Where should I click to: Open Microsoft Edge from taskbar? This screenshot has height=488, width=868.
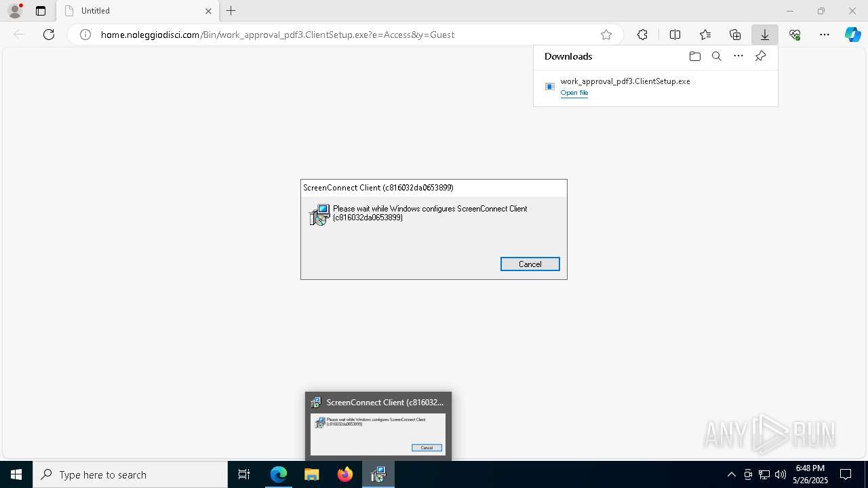279,474
